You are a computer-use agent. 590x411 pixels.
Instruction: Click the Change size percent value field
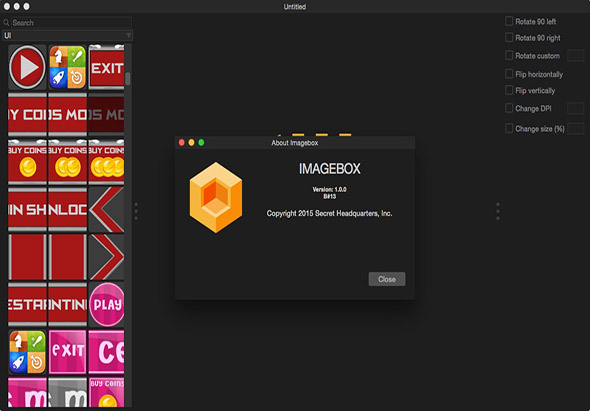pyautogui.click(x=575, y=128)
